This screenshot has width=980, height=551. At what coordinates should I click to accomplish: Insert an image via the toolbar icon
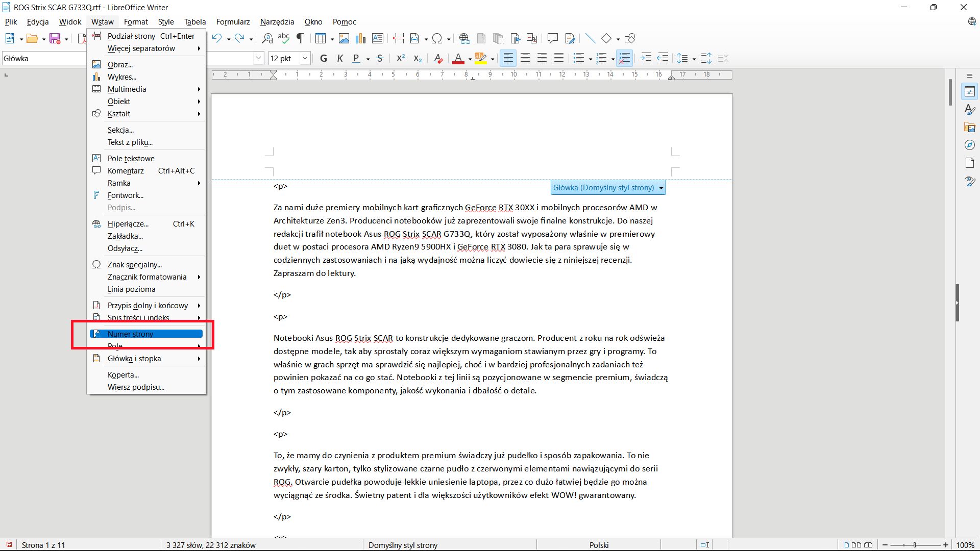(x=344, y=38)
